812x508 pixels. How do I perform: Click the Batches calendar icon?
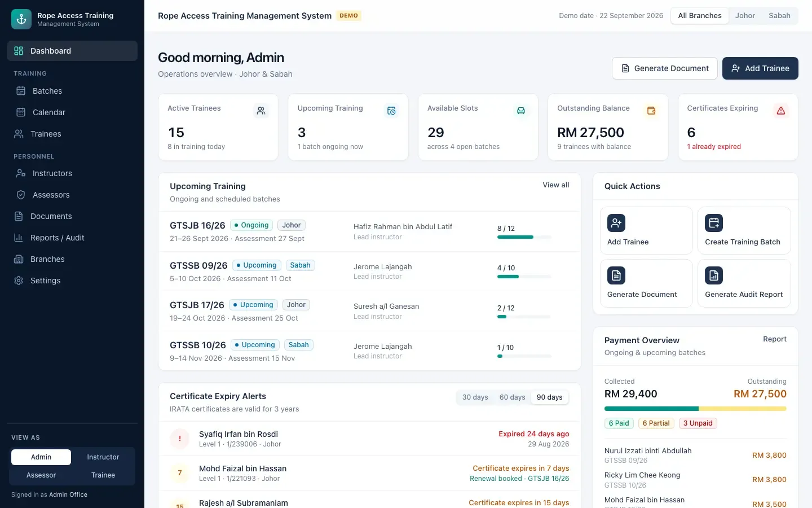[x=21, y=91]
